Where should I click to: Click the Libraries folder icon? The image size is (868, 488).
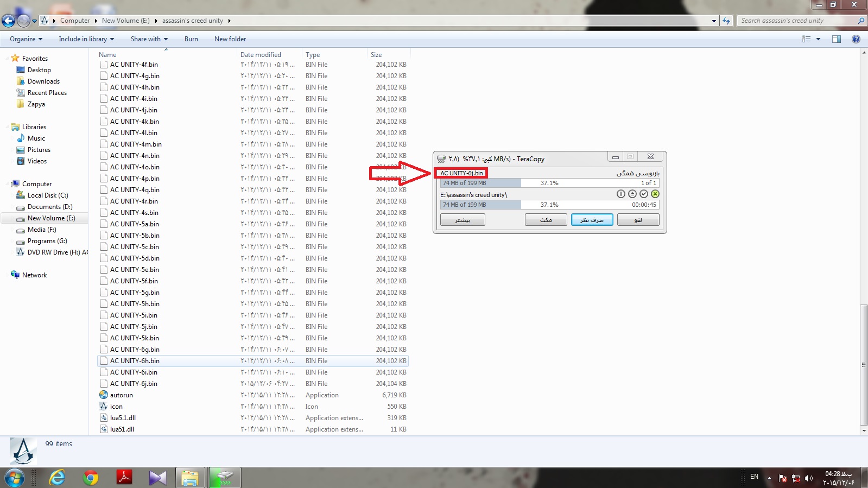(15, 127)
